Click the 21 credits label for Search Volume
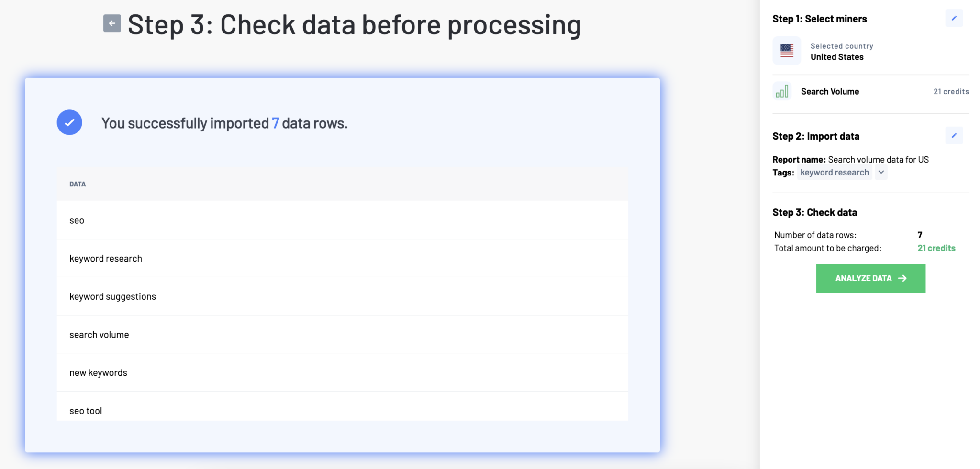The width and height of the screenshot is (980, 469). click(951, 91)
